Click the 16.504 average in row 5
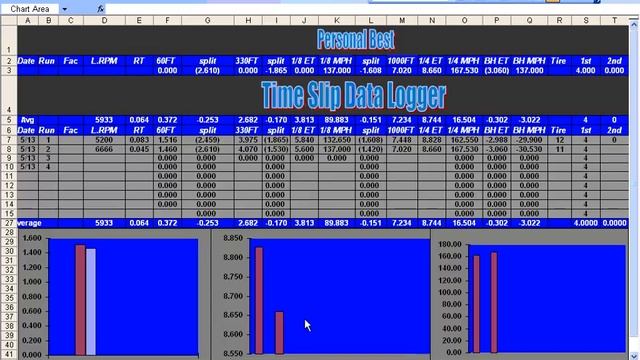Viewport: 640px width, 360px height. 464,120
